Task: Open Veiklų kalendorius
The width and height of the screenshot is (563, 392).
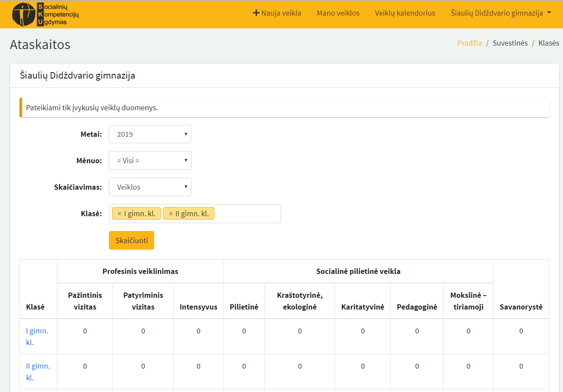Action: [405, 13]
